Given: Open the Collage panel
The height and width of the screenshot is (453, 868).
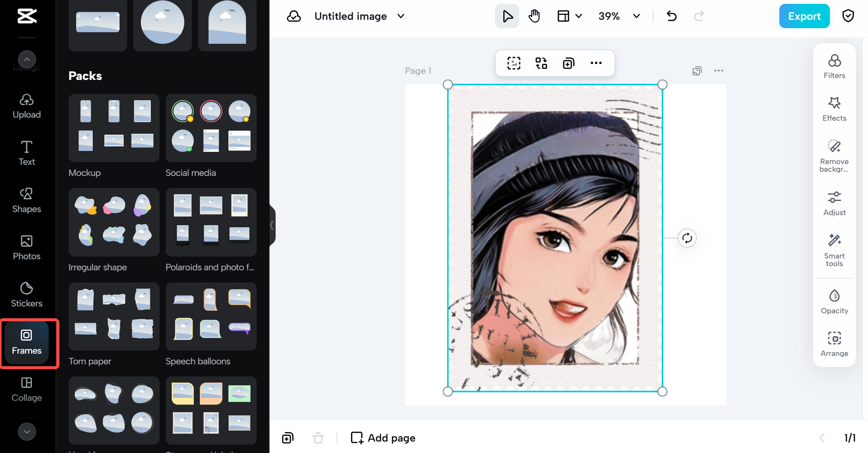Looking at the screenshot, I should [26, 388].
